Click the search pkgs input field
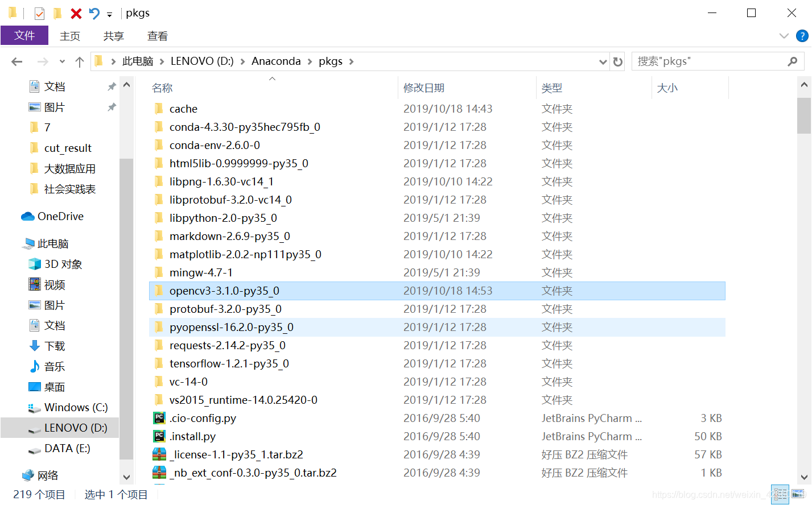Viewport: 812px width, 505px height. click(708, 61)
